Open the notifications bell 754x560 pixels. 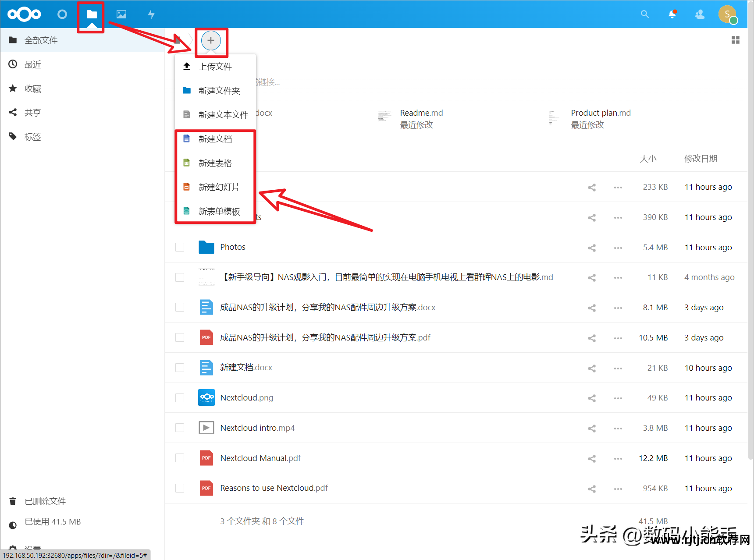(x=672, y=14)
